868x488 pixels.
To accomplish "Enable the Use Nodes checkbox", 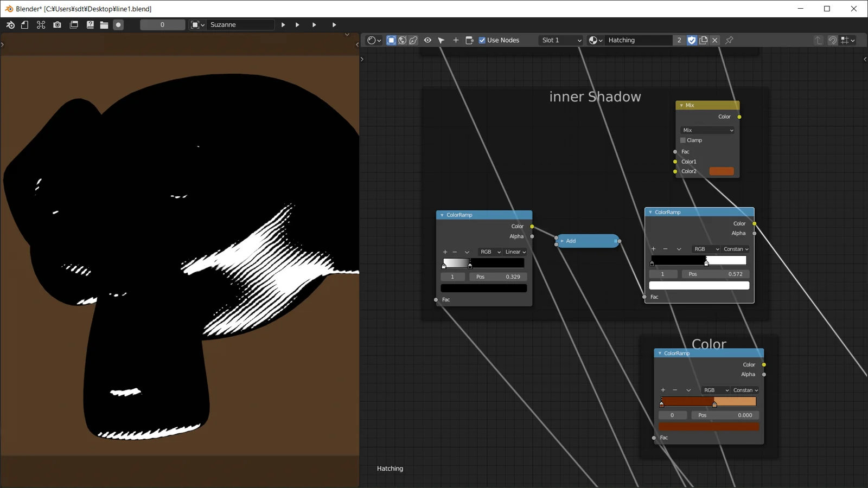I will pos(482,40).
